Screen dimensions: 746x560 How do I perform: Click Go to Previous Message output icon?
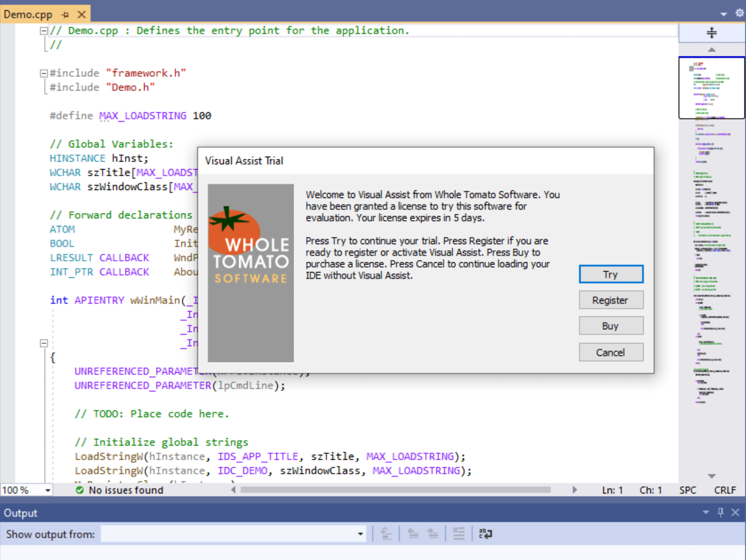click(413, 534)
